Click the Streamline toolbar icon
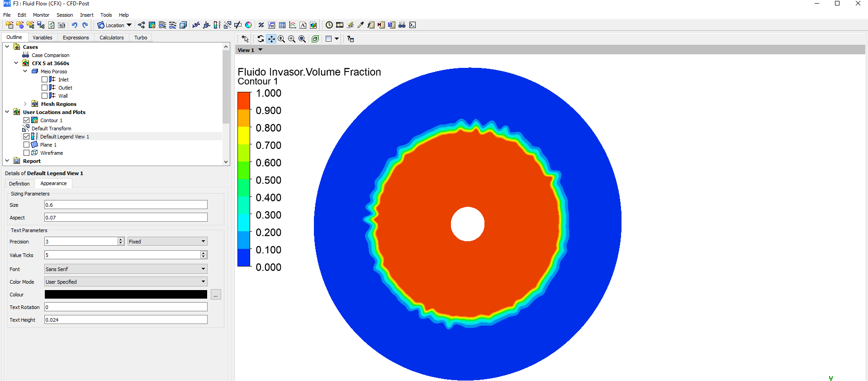The width and height of the screenshot is (868, 381). 162,25
